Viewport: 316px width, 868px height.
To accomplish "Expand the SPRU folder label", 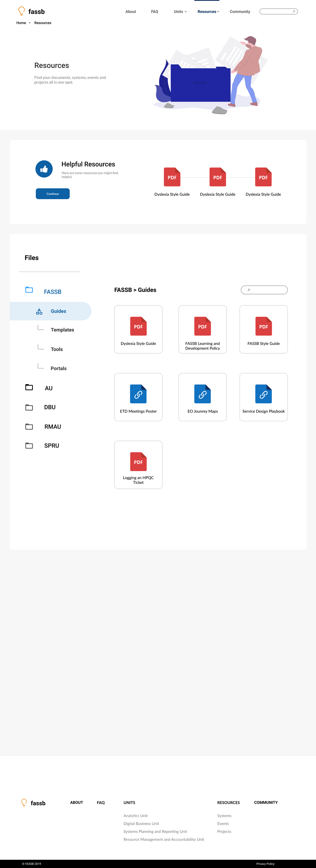I will [52, 446].
